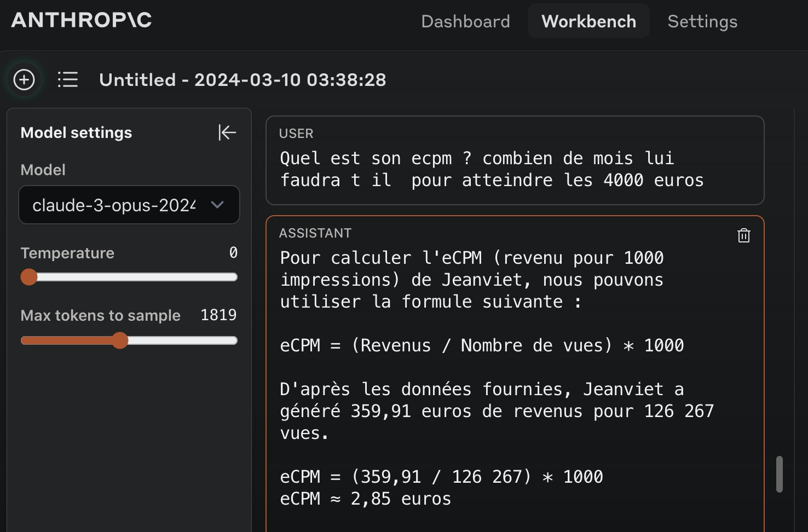Screen dimensions: 808x532
Task: Click the Model settings heading
Action: (x=76, y=132)
